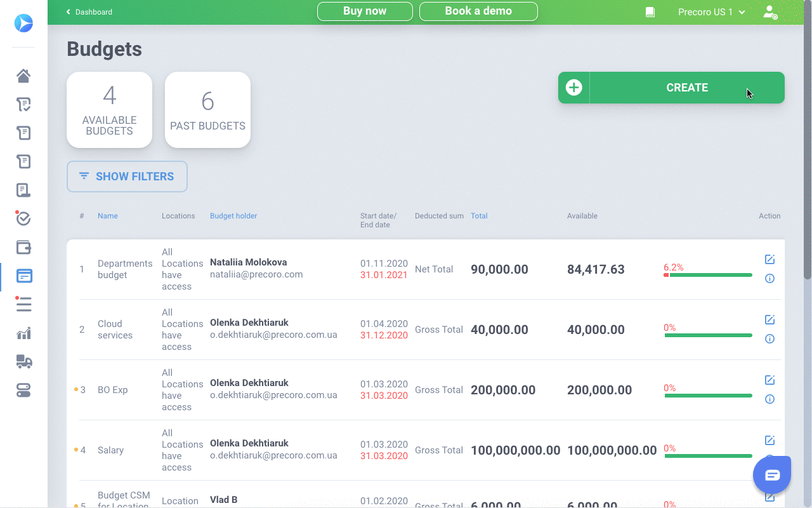Click available amount 84,417.63
This screenshot has height=508, width=812.
click(x=596, y=269)
